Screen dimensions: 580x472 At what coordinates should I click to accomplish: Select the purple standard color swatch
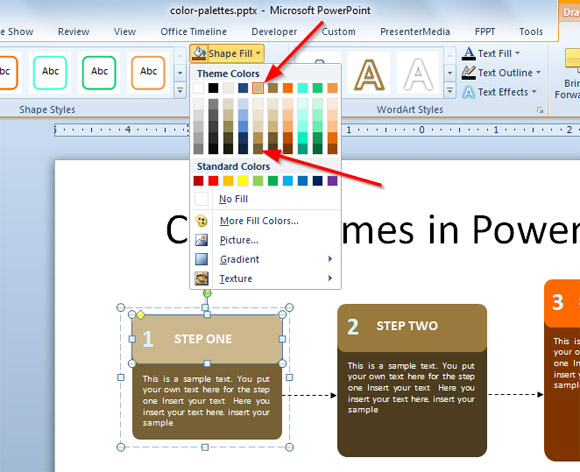[333, 181]
